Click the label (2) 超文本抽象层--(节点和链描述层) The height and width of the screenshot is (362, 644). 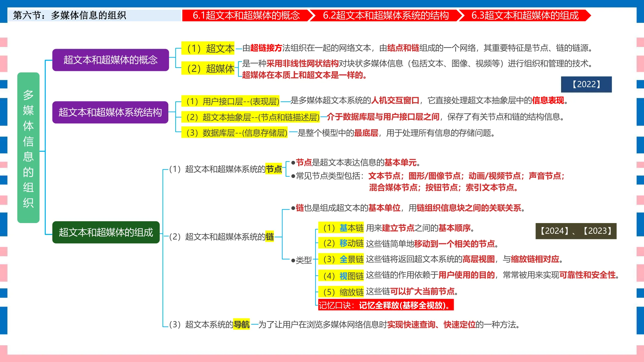pos(251,117)
